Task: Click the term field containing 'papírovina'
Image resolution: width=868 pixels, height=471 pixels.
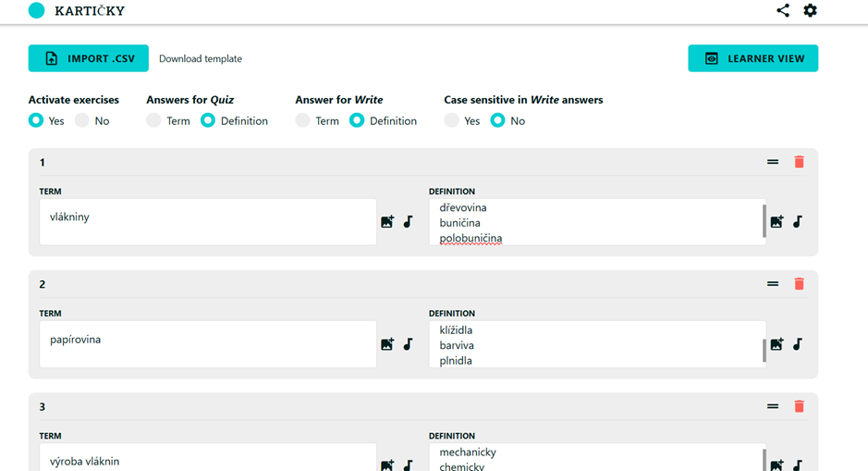Action: [x=208, y=344]
